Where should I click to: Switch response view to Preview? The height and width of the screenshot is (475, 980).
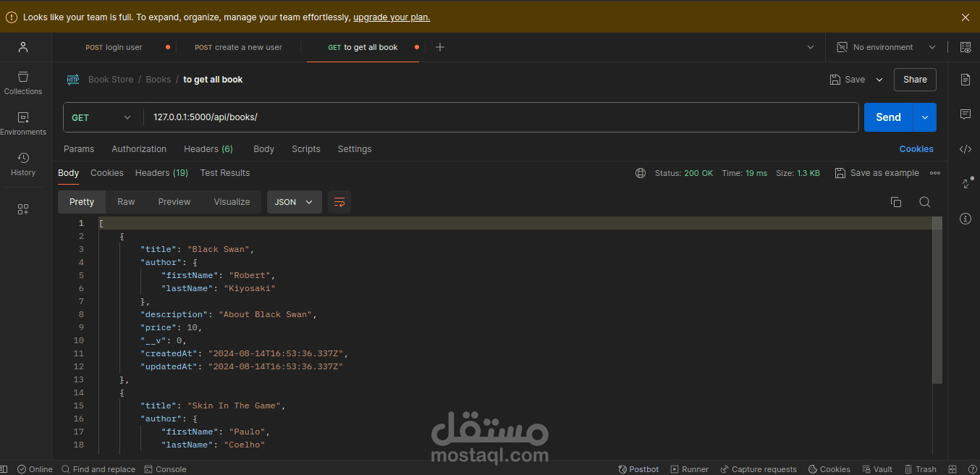(174, 202)
